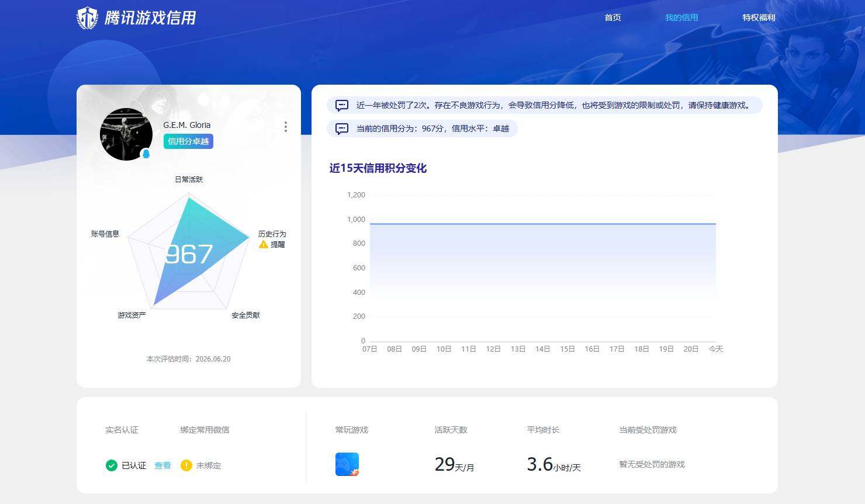The image size is (865, 504).
Task: Click the 07日 point on the chart axis
Action: (x=369, y=349)
